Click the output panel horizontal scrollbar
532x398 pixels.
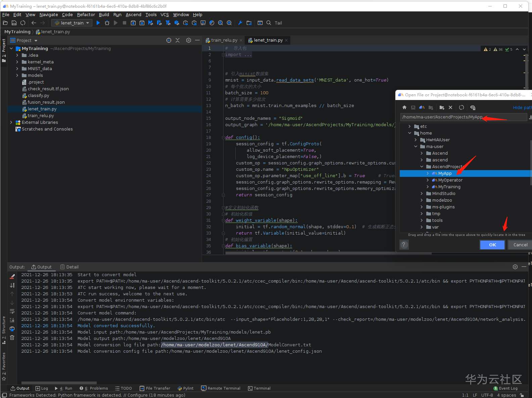pos(59,383)
